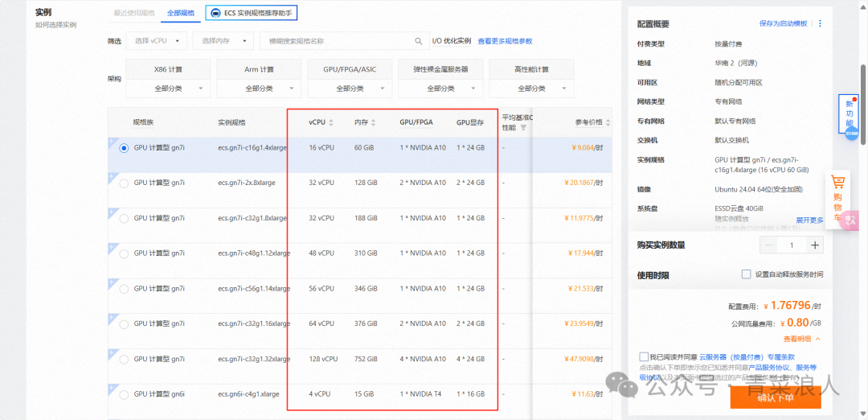Click the ¥47.9098/时 price cell
This screenshot has width=868, height=420.
pos(583,359)
